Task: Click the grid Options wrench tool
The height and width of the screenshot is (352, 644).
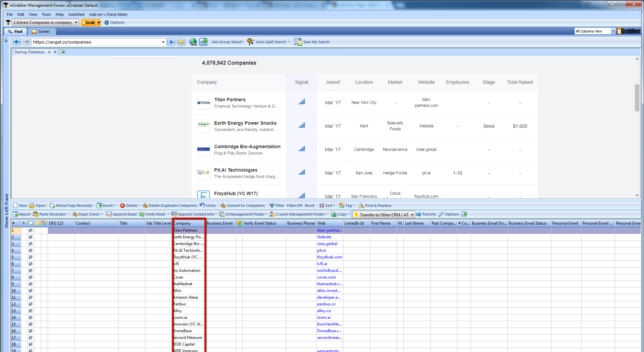Action: point(449,214)
